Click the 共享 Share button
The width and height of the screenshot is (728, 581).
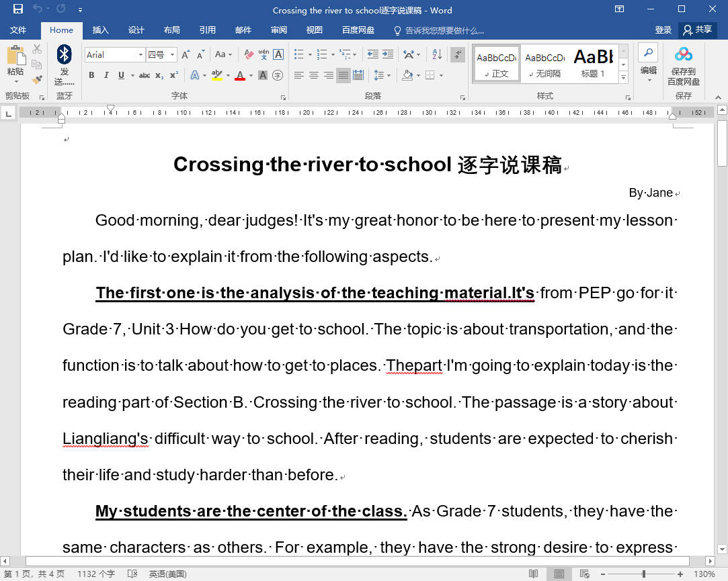(x=697, y=30)
